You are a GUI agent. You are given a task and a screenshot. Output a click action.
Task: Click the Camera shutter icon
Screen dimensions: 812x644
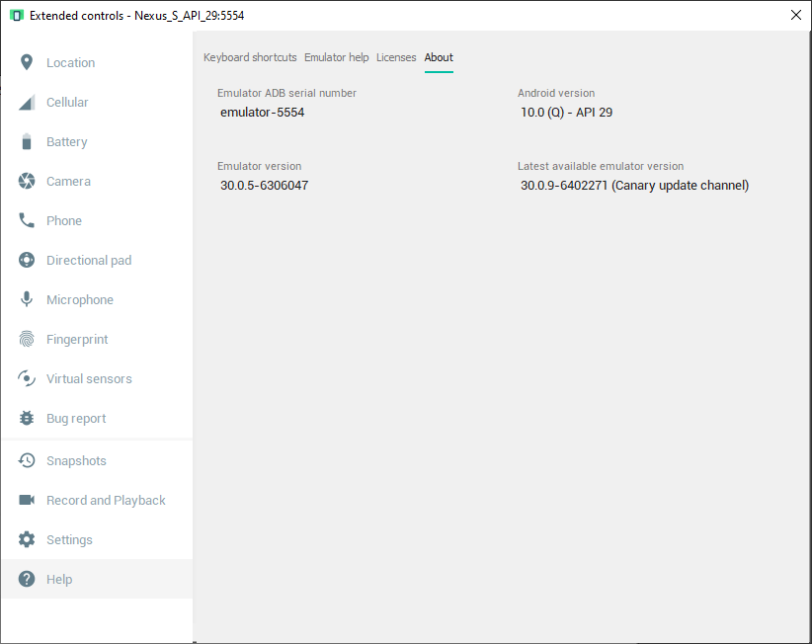pos(27,182)
